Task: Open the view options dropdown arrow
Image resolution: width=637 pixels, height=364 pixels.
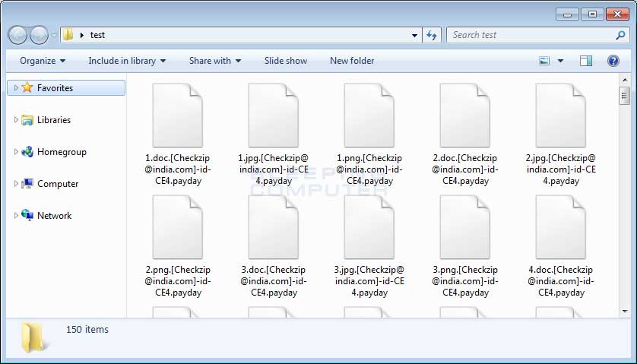Action: pos(561,61)
